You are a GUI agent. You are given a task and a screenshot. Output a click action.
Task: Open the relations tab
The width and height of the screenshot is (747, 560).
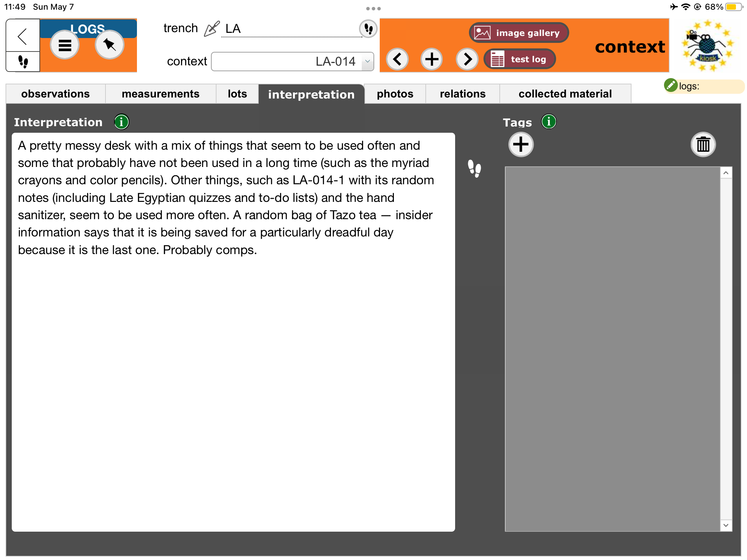point(462,94)
